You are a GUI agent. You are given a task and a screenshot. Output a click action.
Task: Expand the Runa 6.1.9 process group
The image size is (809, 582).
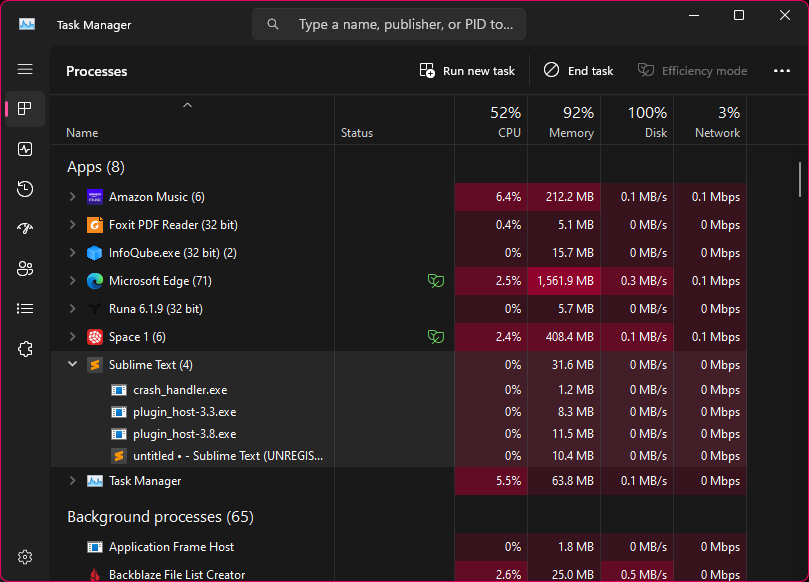click(72, 309)
